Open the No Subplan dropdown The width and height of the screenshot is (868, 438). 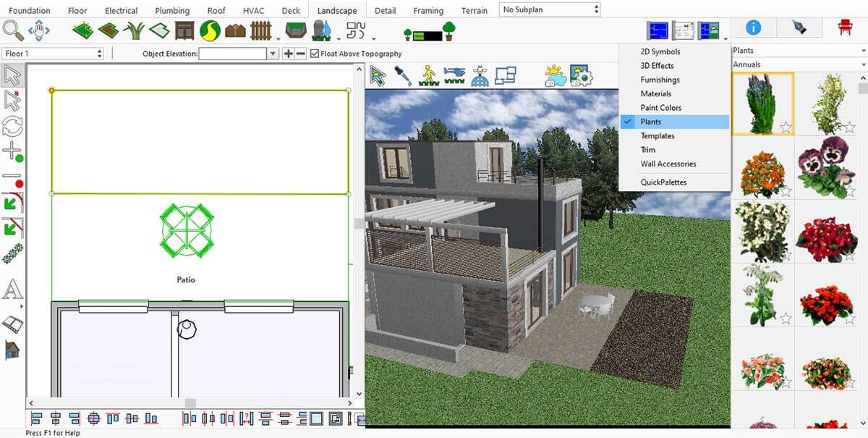tap(550, 9)
